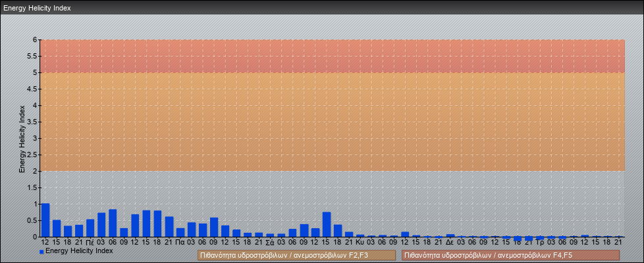This screenshot has height=263, width=644.
Task: Select the Σά day label on x-axis
Action: 270,242
